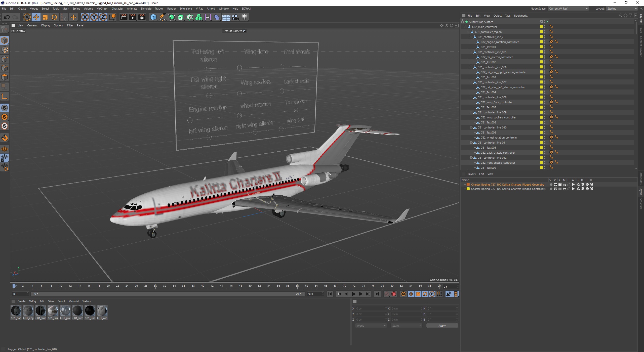Open viewport Cameras menu
Image resolution: width=644 pixels, height=352 pixels.
[32, 25]
